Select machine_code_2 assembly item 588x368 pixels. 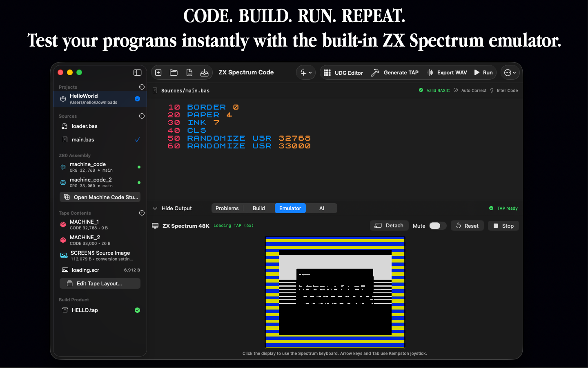[100, 182]
